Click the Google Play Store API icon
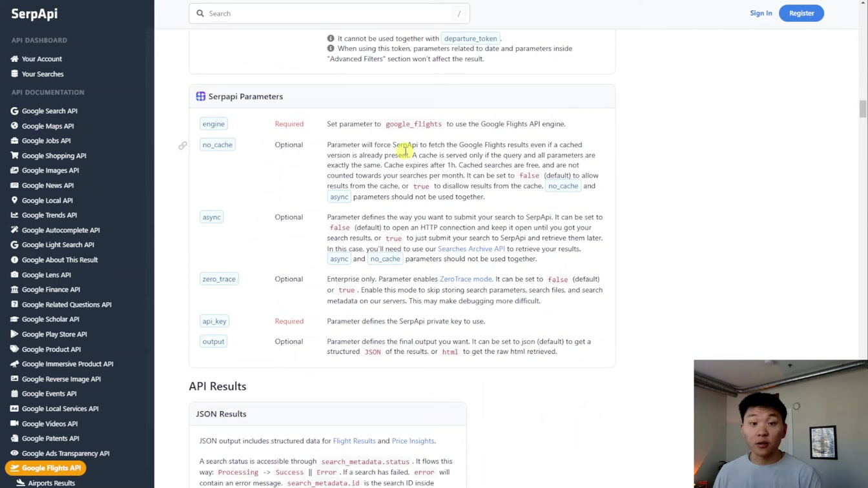Screen dimensions: 868x488 [14, 334]
